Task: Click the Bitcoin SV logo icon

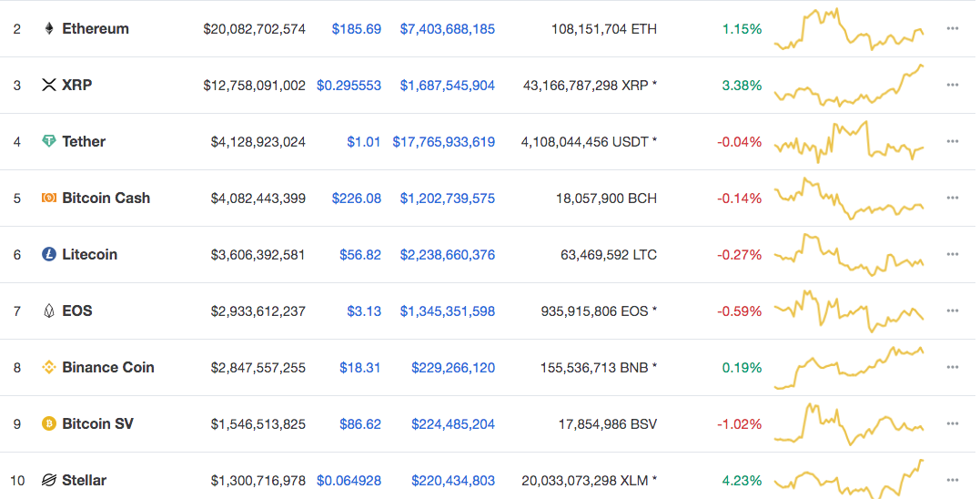Action: tap(49, 424)
